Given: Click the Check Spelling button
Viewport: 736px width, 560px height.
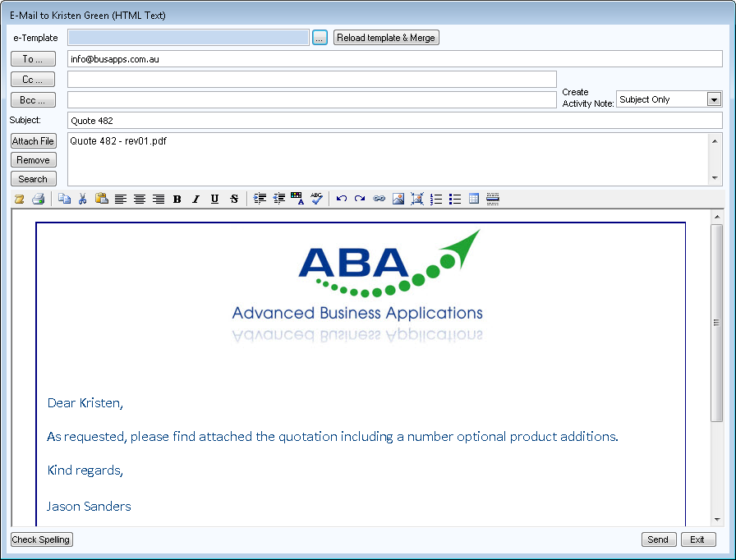Looking at the screenshot, I should coord(41,539).
